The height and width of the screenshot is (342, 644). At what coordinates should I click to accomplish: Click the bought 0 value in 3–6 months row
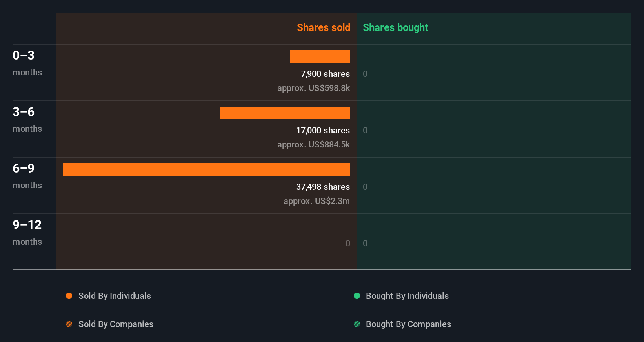tap(365, 130)
